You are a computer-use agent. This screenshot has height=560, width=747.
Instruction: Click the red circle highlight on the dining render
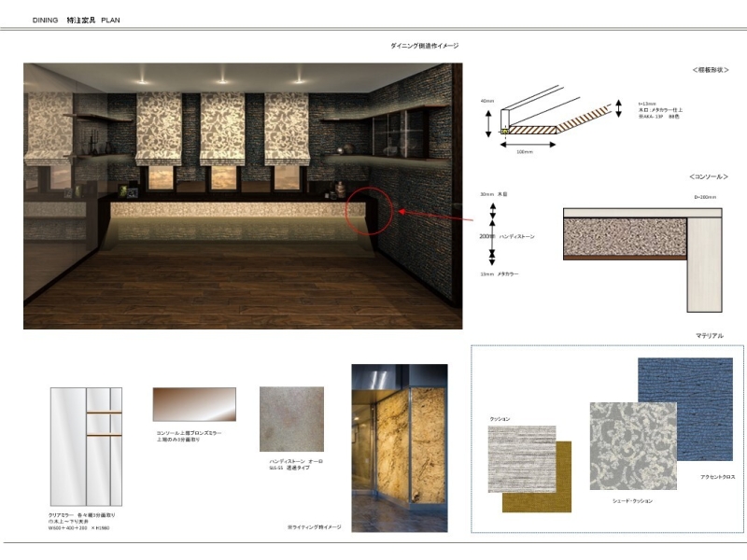point(371,212)
